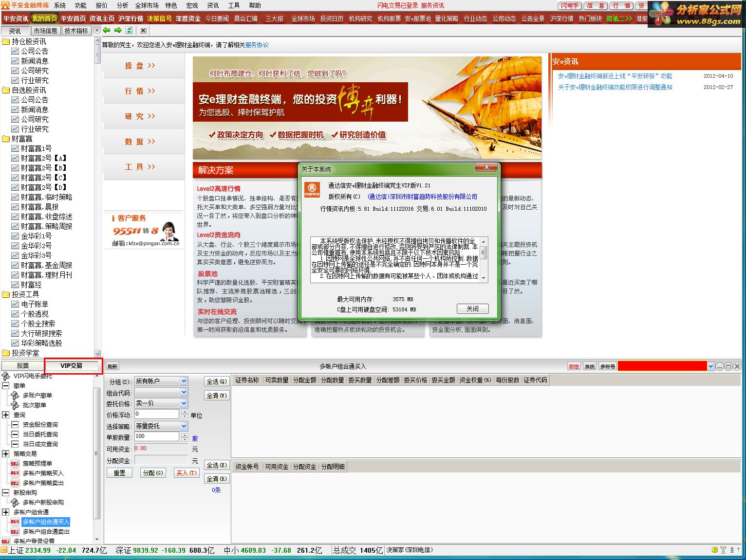This screenshot has height=560, width=746.
Task: Expand the 策略交易 tree node
Action: [x=6, y=454]
